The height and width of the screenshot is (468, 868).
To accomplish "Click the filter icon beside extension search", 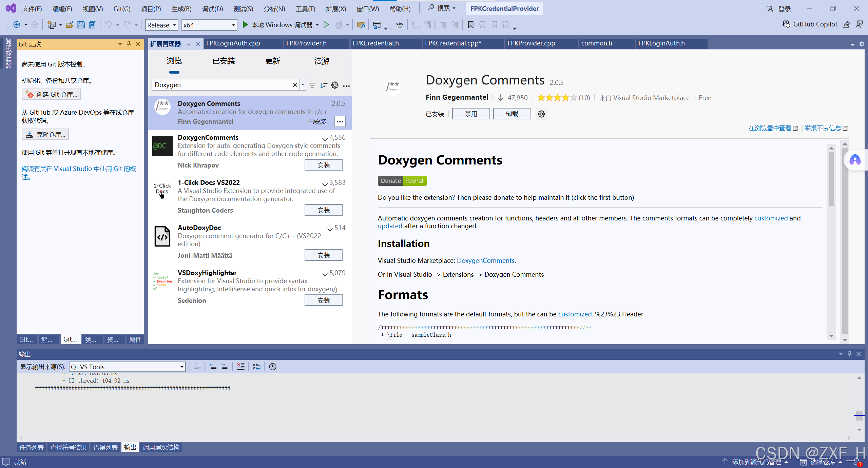I will (312, 85).
